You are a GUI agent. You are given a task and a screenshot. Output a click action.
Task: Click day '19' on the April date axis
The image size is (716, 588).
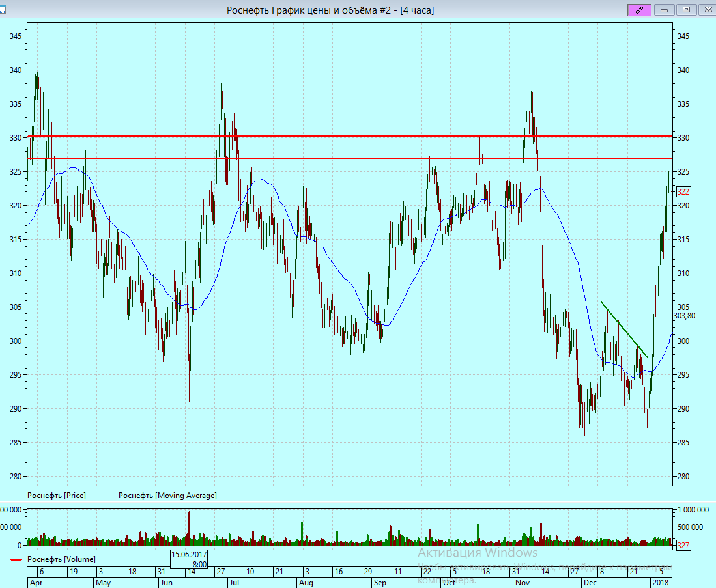[74, 572]
